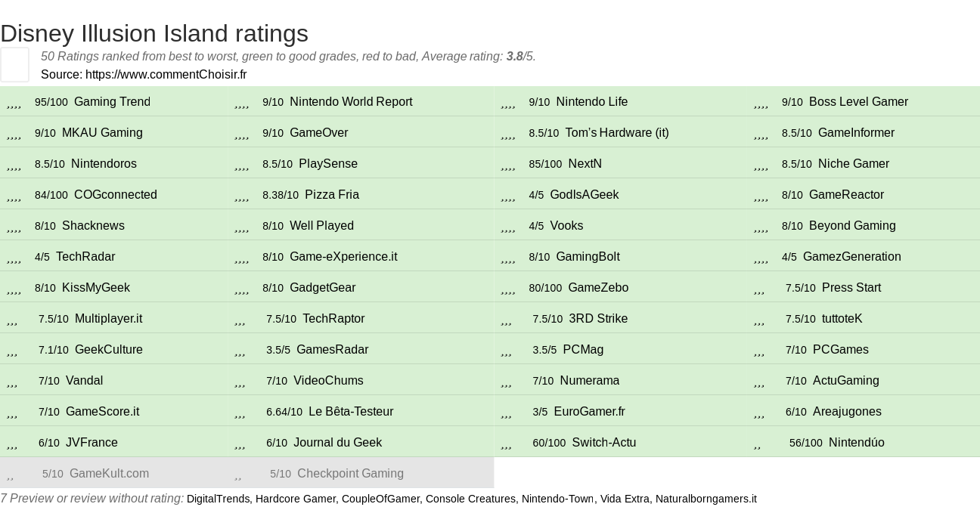Click the PlaySense entry
The width and height of the screenshot is (980, 507).
coord(328,164)
